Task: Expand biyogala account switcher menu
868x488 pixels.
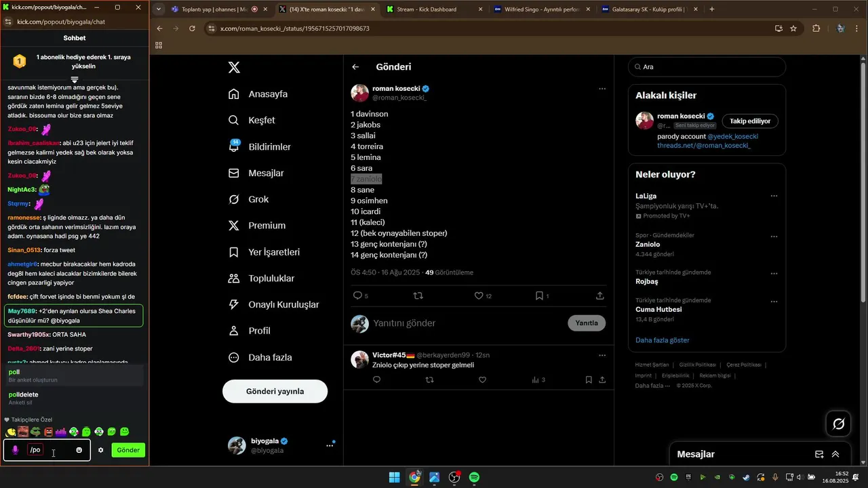Action: [x=330, y=445]
